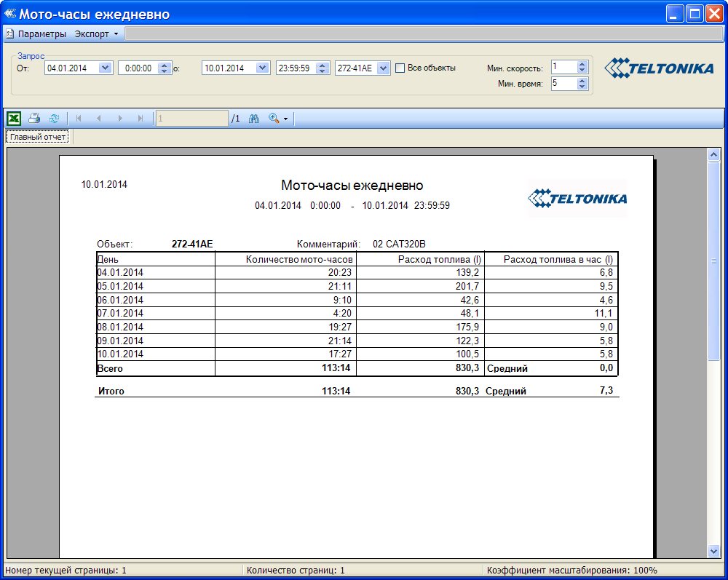Open the end date 10.01.2014 dropdown
Image resolution: width=728 pixels, height=580 pixels.
[x=262, y=68]
